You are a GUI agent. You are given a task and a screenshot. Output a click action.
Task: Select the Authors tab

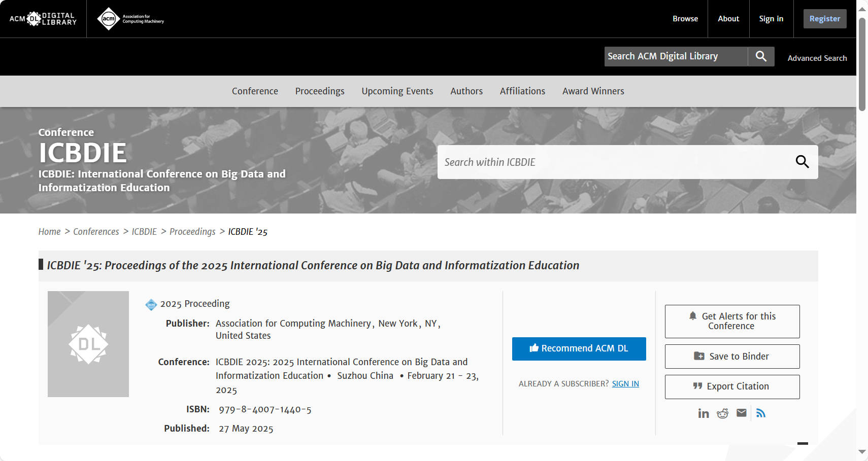pos(466,91)
